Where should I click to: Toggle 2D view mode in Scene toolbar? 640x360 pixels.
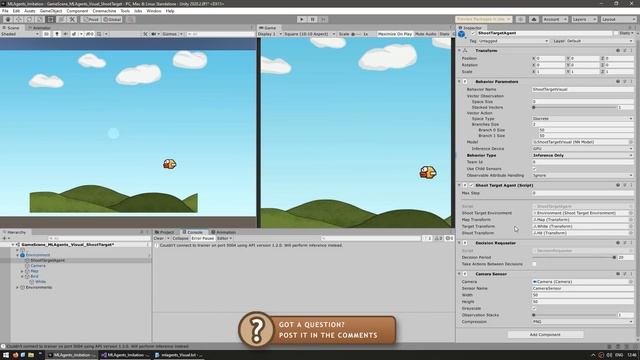click(47, 34)
